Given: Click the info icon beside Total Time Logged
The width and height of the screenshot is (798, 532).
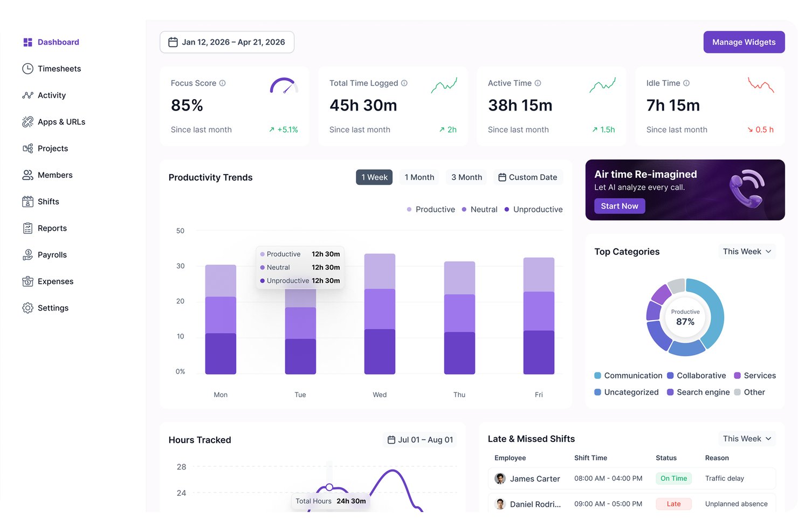Looking at the screenshot, I should tap(404, 83).
